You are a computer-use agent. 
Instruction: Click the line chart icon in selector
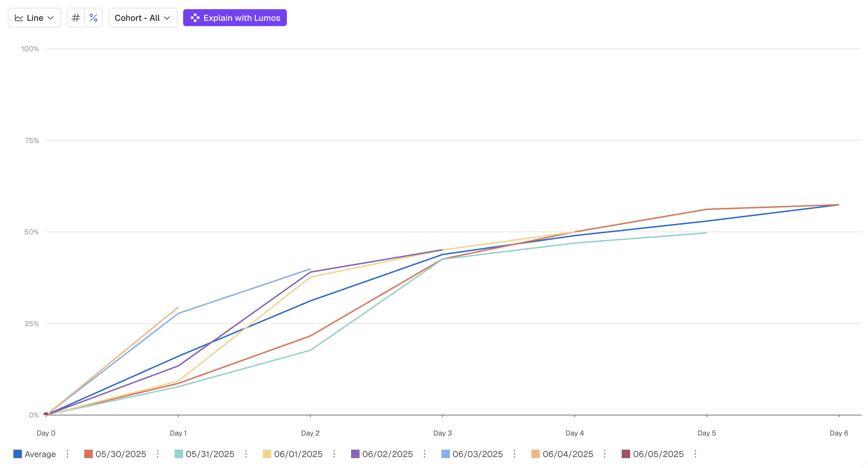[19, 18]
